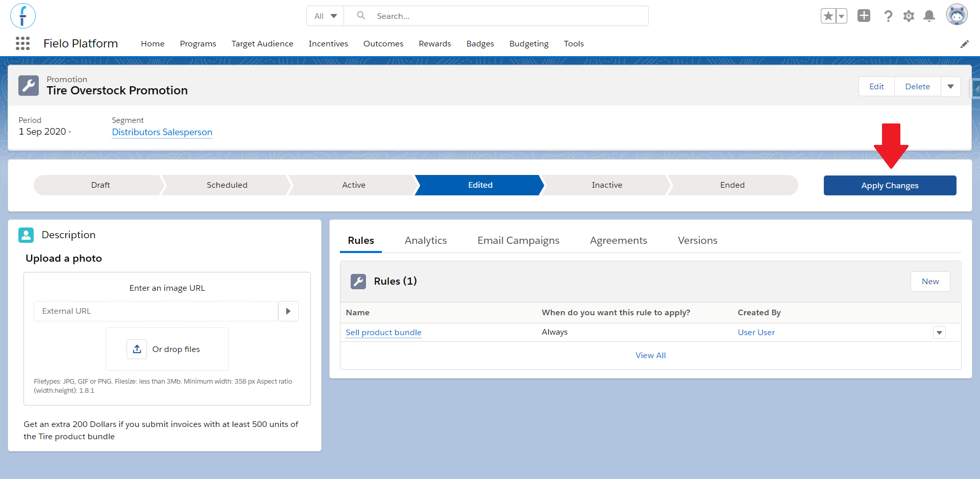Switch to the Email Campaigns tab
Viewport: 980px width, 479px height.
coord(519,240)
